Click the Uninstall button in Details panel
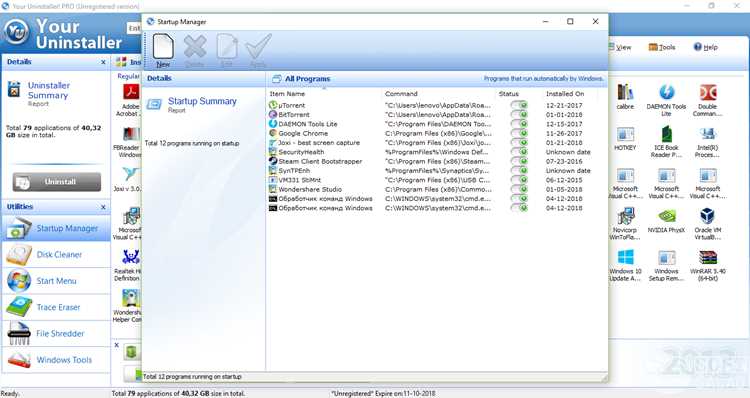 (56, 182)
